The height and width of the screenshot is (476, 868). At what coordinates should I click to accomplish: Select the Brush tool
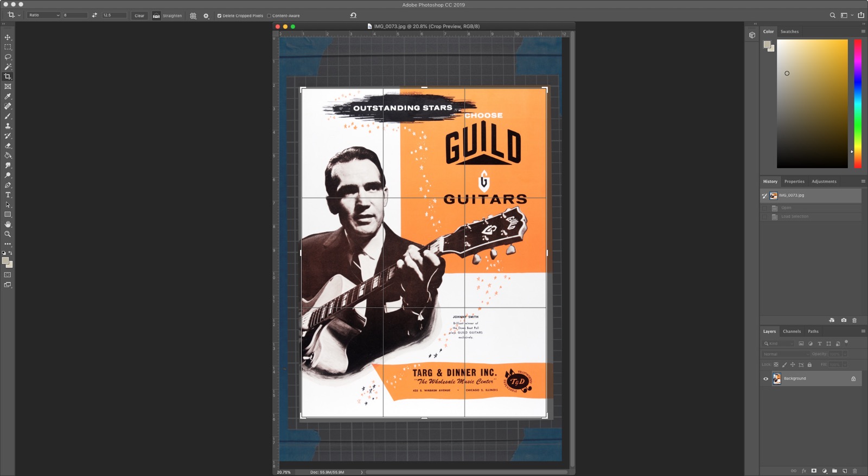coord(8,116)
